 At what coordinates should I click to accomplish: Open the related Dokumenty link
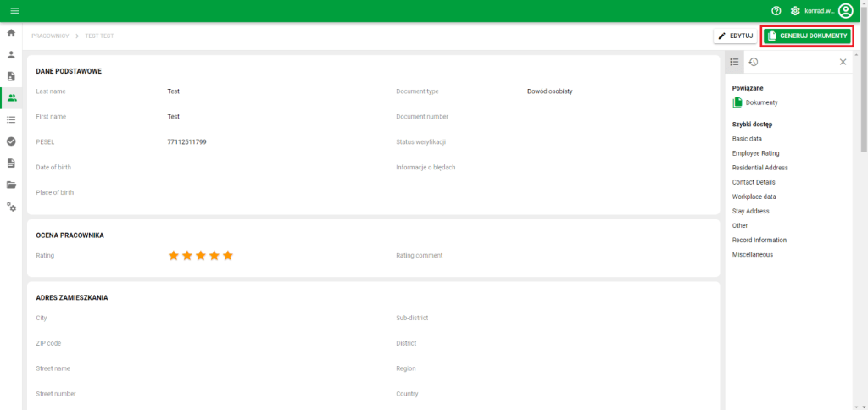(760, 102)
